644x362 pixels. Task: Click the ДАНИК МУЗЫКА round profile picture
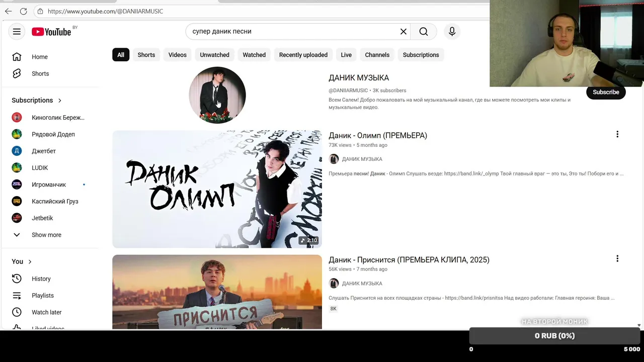[217, 95]
